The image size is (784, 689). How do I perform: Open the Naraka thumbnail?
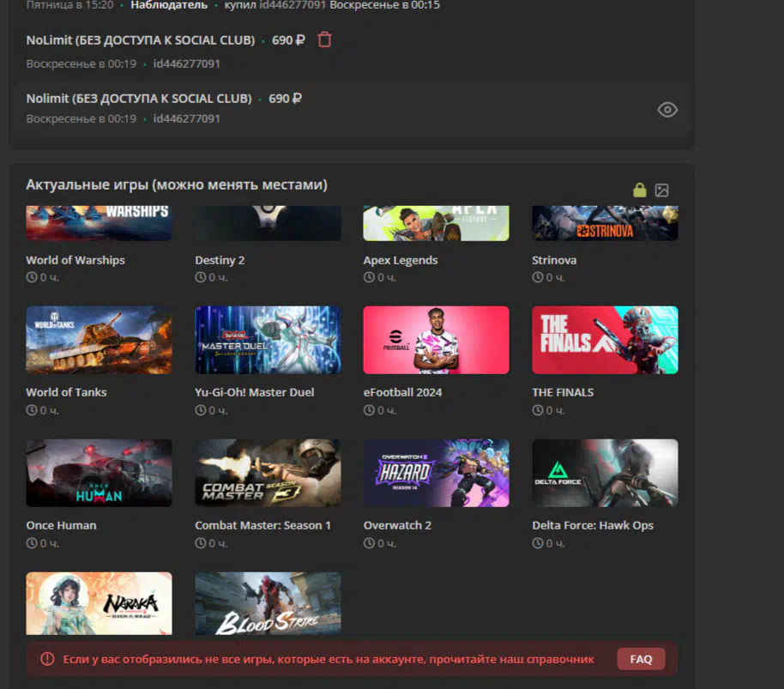point(99,603)
